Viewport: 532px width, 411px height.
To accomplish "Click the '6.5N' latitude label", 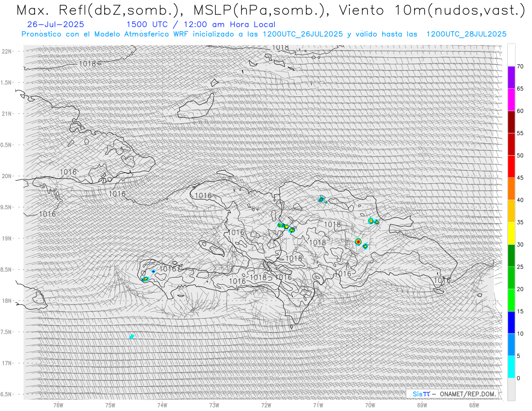I will [x=7, y=395].
